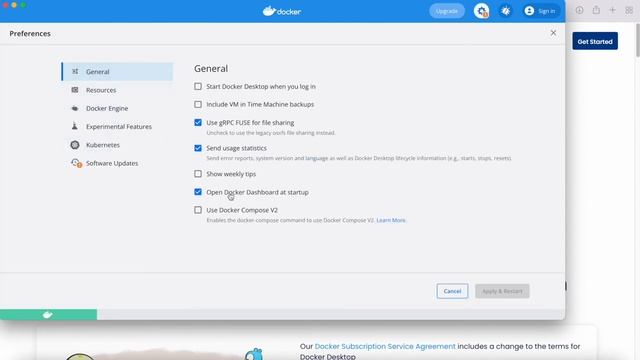The image size is (640, 360).
Task: Click the docker-compose command description text
Action: [290, 220]
